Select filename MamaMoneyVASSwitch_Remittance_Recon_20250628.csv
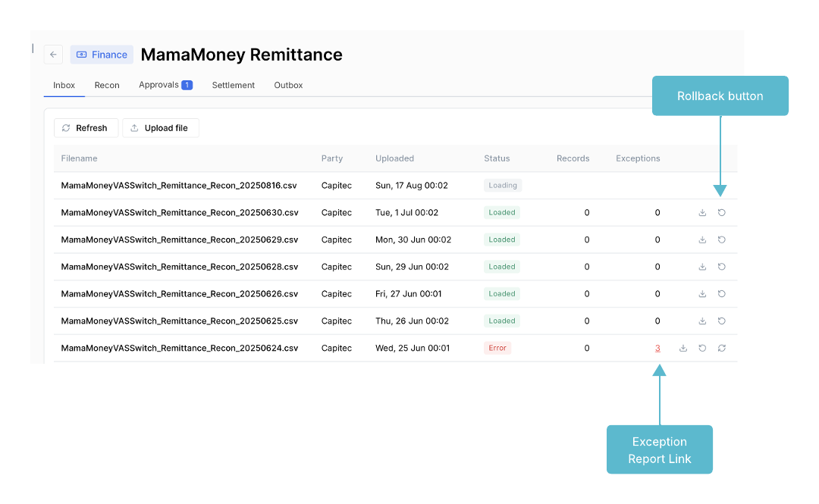 click(x=180, y=267)
